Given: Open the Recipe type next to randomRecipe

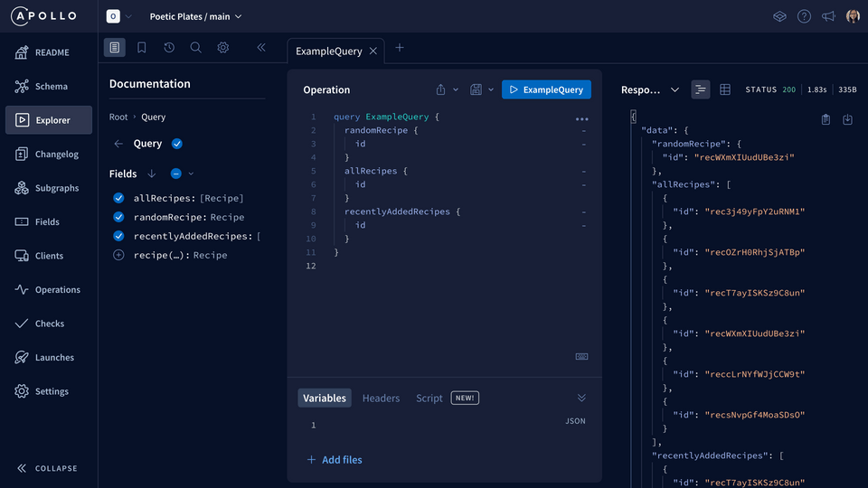Looking at the screenshot, I should pos(228,217).
